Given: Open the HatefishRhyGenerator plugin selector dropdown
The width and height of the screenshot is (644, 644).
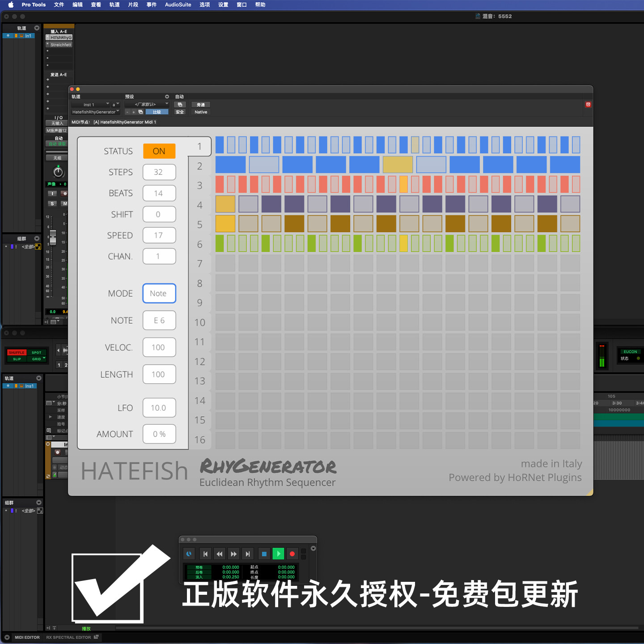Looking at the screenshot, I should coord(95,112).
